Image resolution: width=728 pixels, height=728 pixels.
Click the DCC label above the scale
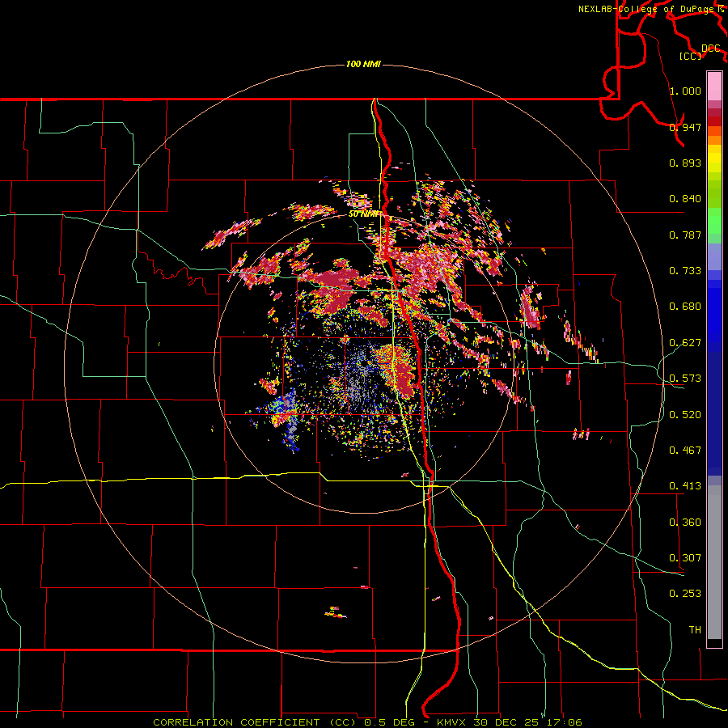710,49
